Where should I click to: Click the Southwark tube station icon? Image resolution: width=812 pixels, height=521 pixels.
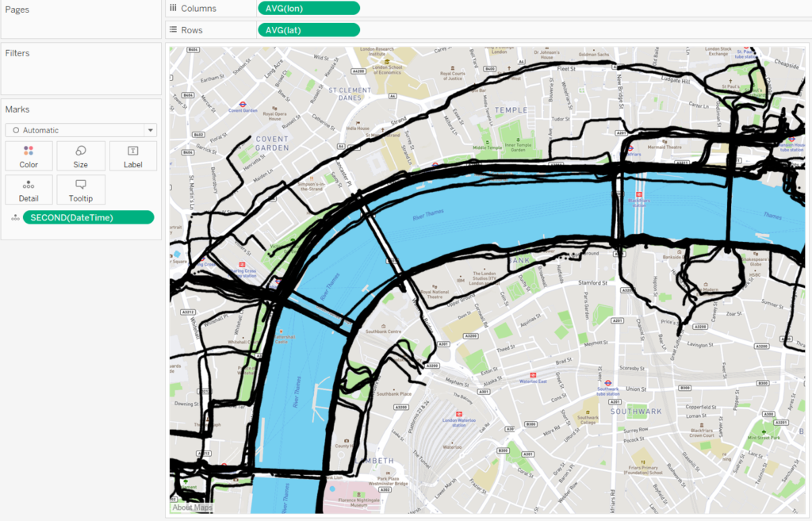pyautogui.click(x=608, y=383)
